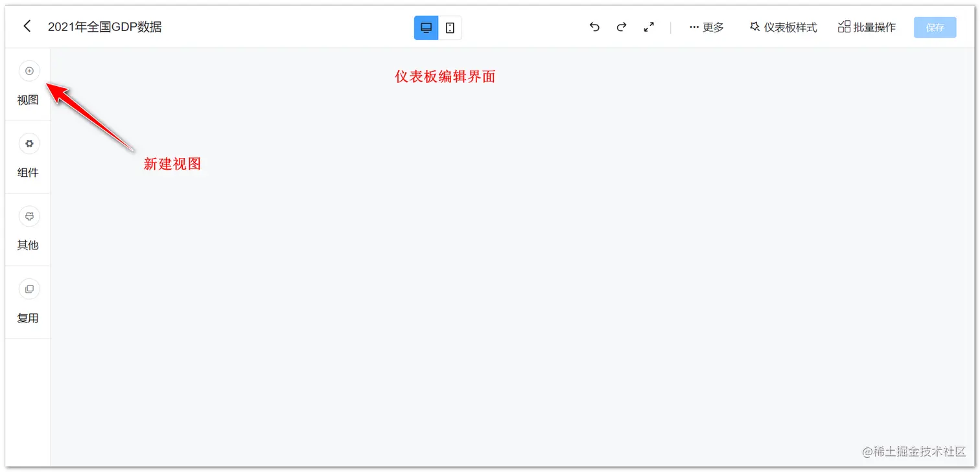Viewport: 980px width, 472px height.
Task: Switch to desktop layout preview
Action: click(x=426, y=28)
